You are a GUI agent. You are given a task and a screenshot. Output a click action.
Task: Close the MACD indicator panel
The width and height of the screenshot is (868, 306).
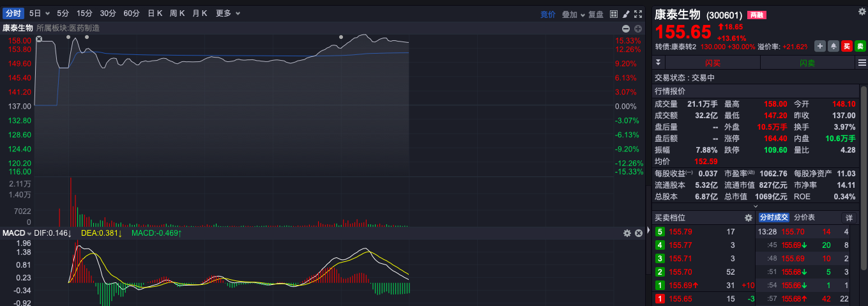tap(638, 234)
